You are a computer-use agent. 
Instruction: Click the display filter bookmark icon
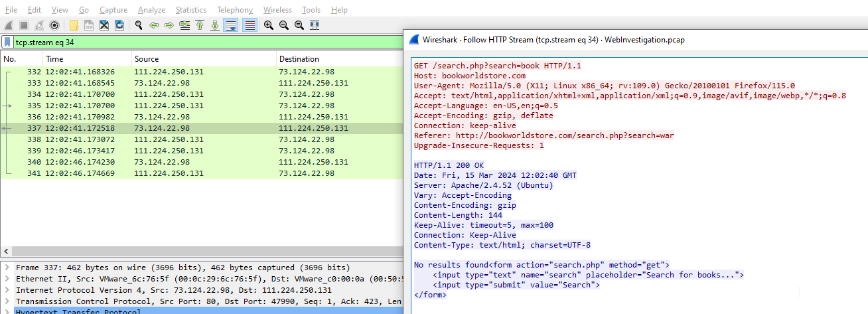coord(7,42)
